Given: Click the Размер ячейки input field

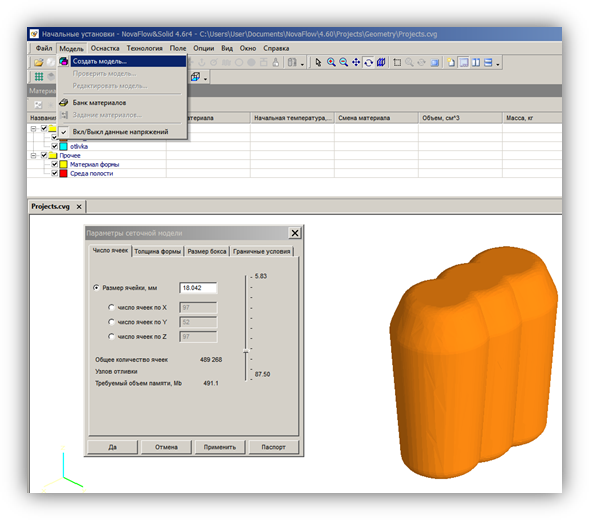Looking at the screenshot, I should pos(198,288).
